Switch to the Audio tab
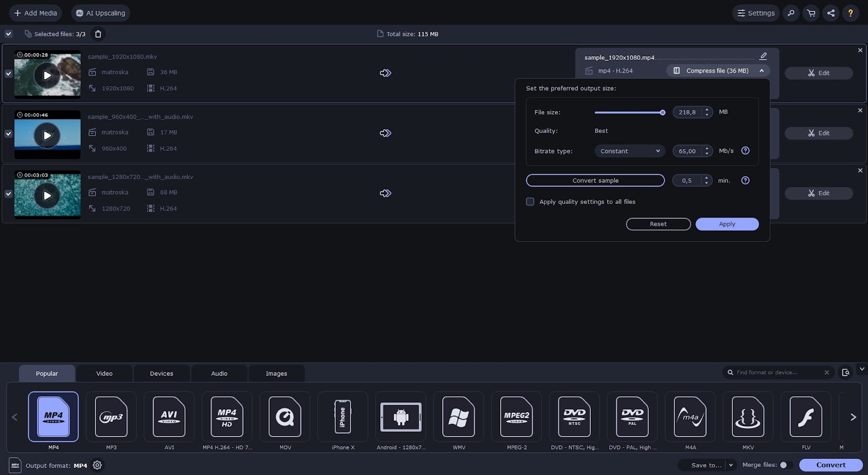868x475 pixels. pos(219,374)
